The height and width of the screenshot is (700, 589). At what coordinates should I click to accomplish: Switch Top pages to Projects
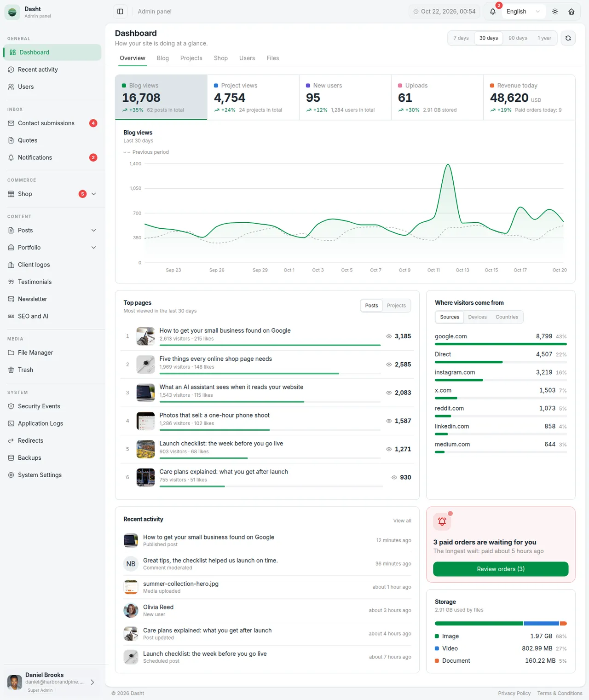[x=396, y=306]
